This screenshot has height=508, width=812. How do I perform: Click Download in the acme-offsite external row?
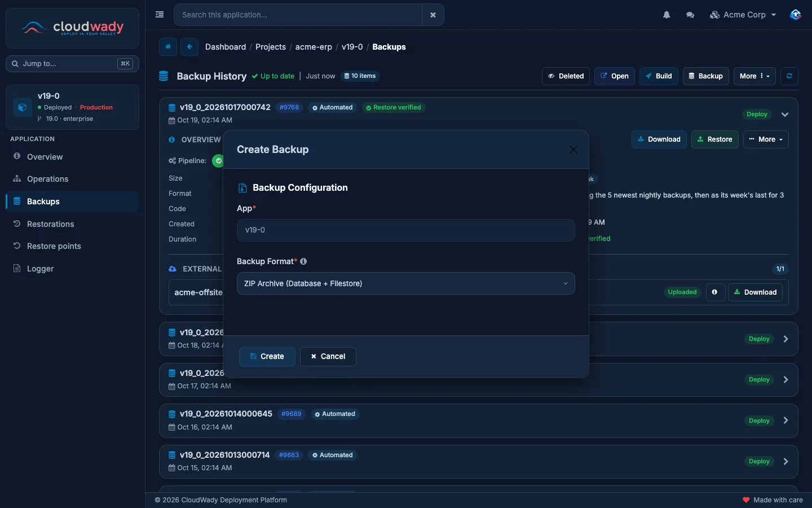pos(755,292)
